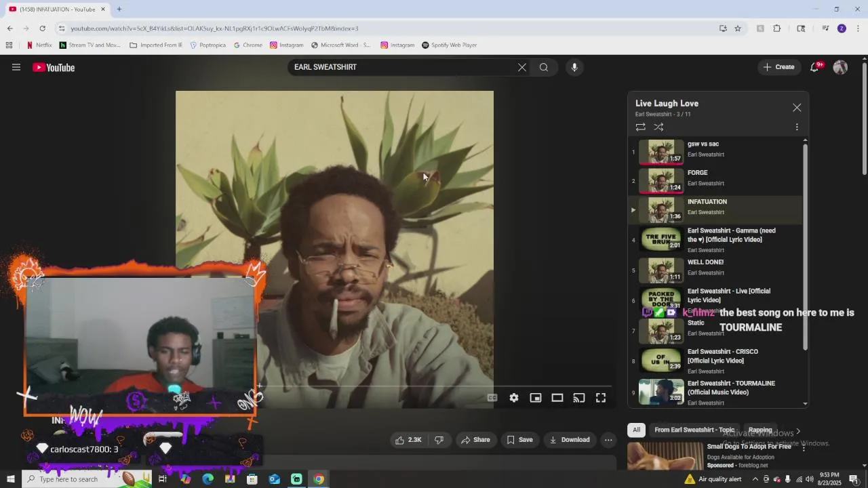
Task: Open the Create button
Action: click(778, 67)
